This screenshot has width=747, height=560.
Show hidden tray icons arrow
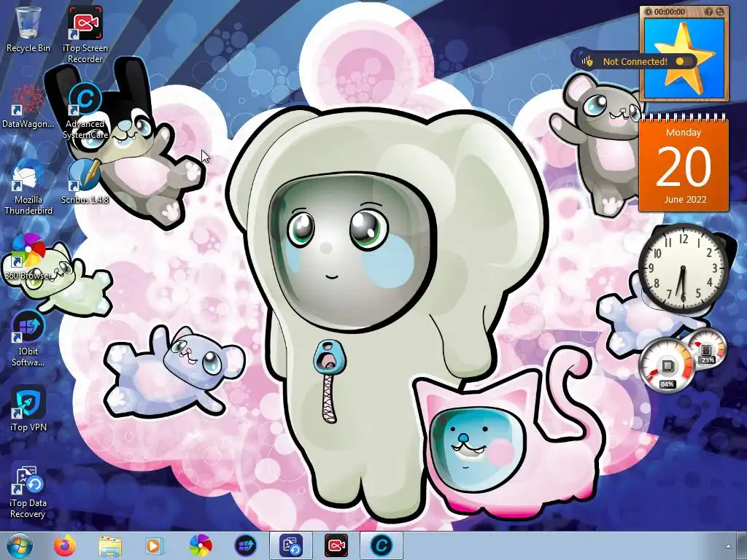click(728, 546)
